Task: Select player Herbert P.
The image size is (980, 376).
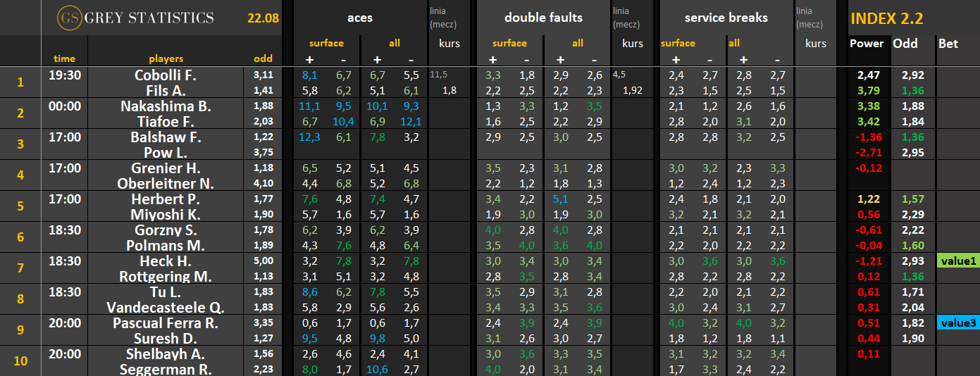Action: coord(166,199)
